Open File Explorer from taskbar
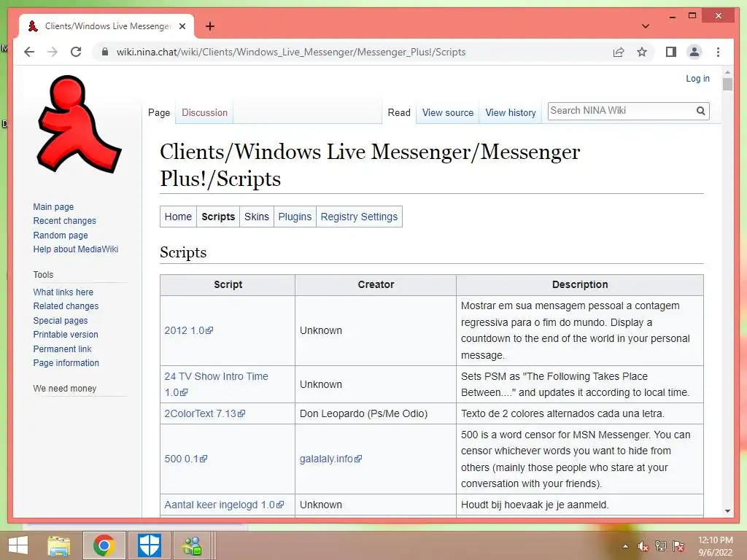This screenshot has height=560, width=747. coord(58,545)
